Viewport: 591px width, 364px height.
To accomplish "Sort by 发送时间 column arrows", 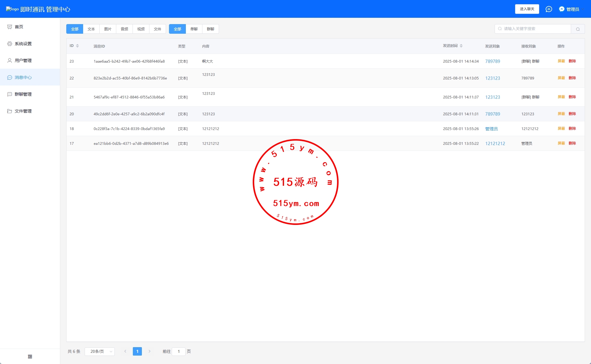I will tap(461, 46).
